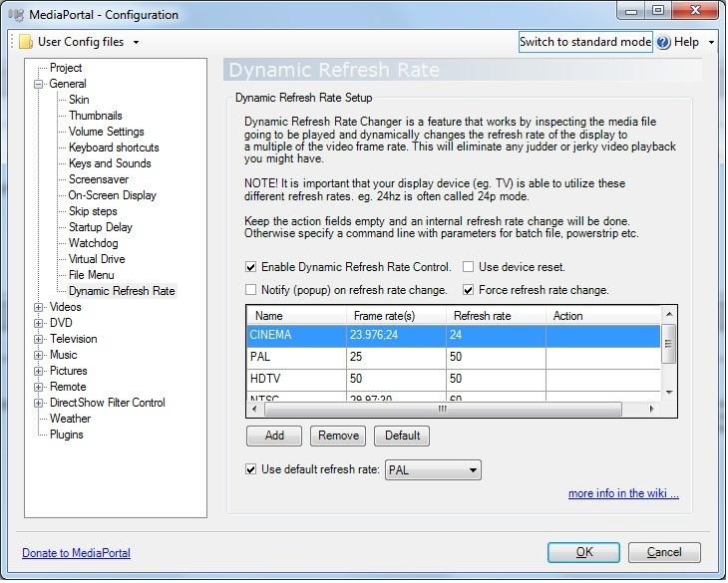Click the blue Help question mark icon

664,42
